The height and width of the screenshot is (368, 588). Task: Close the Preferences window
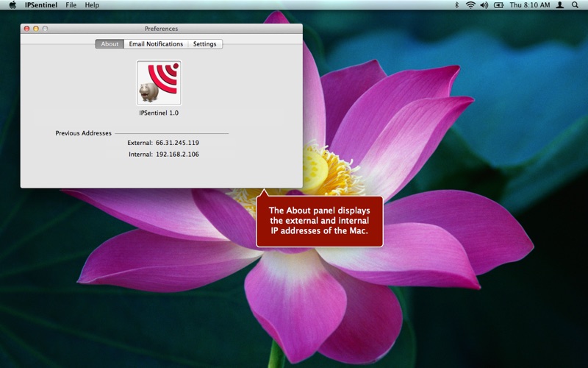(x=26, y=29)
